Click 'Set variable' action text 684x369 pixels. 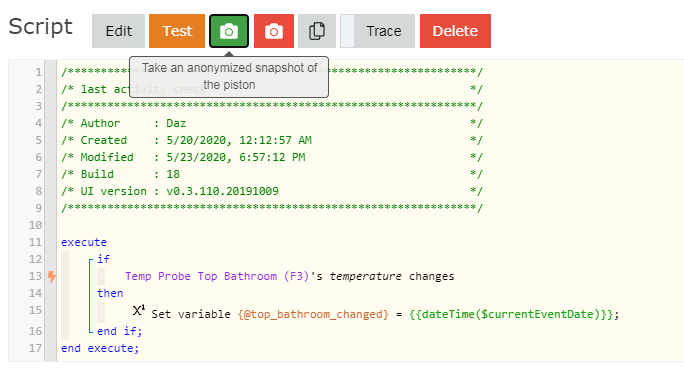(x=191, y=314)
